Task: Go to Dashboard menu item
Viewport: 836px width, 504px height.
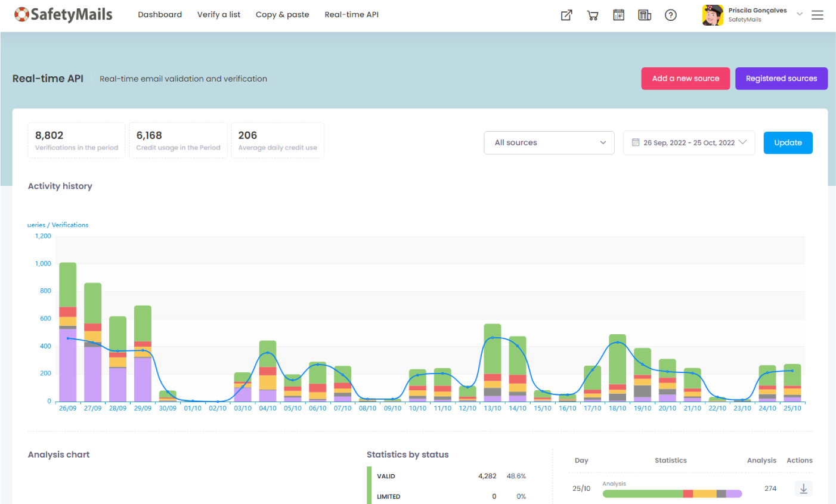Action: [x=160, y=15]
